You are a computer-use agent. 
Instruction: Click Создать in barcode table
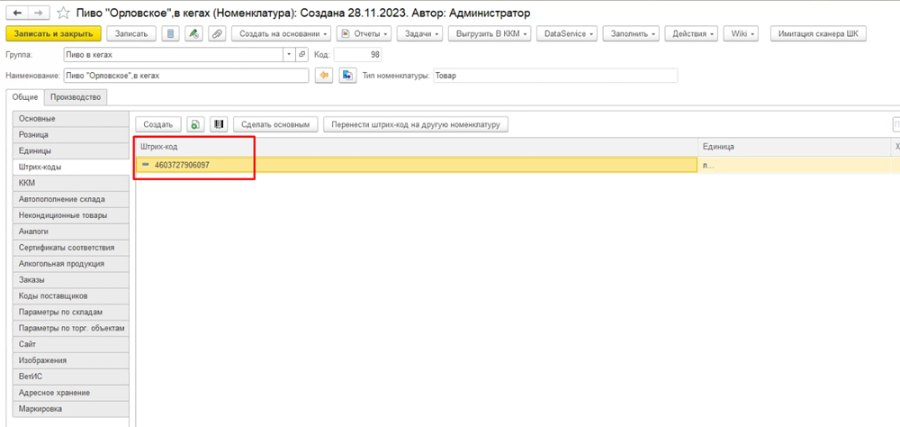point(158,124)
